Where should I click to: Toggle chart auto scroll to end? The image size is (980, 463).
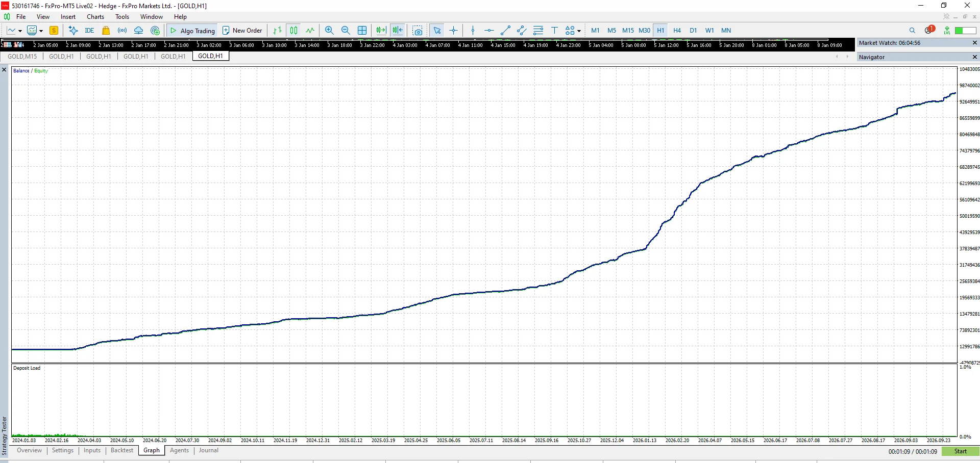click(x=381, y=31)
